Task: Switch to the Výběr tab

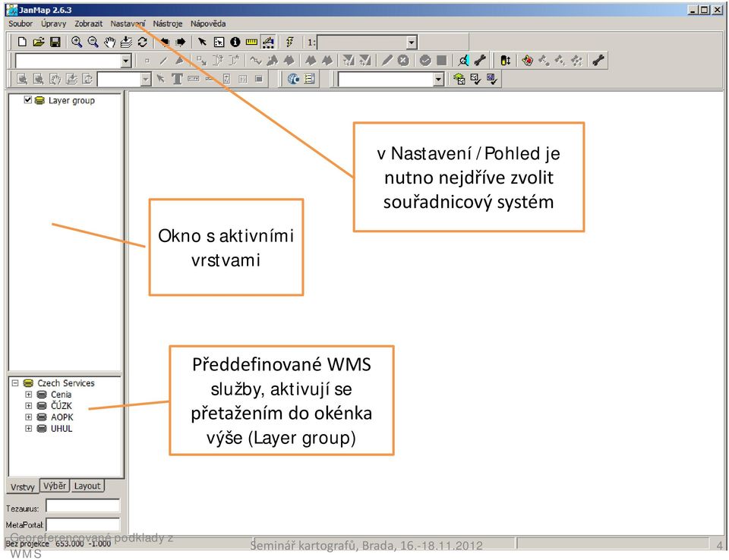Action: [55, 486]
